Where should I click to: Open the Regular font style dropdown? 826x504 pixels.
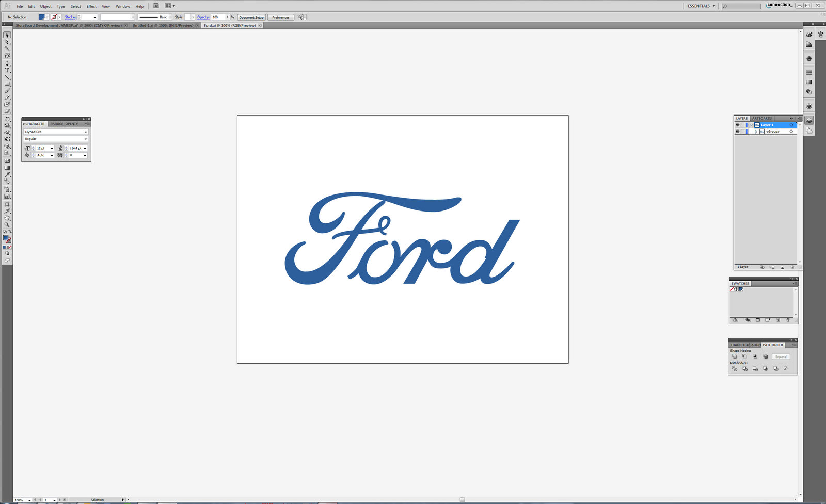[86, 139]
